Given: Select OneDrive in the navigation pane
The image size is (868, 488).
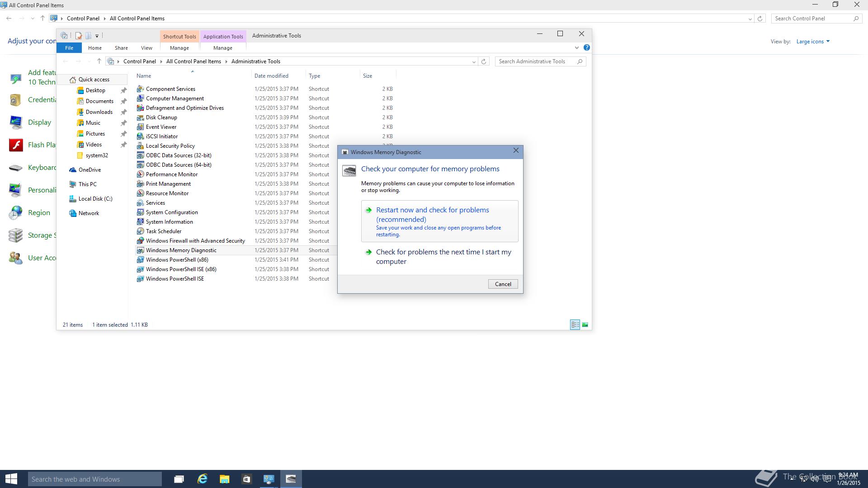Looking at the screenshot, I should pos(90,170).
